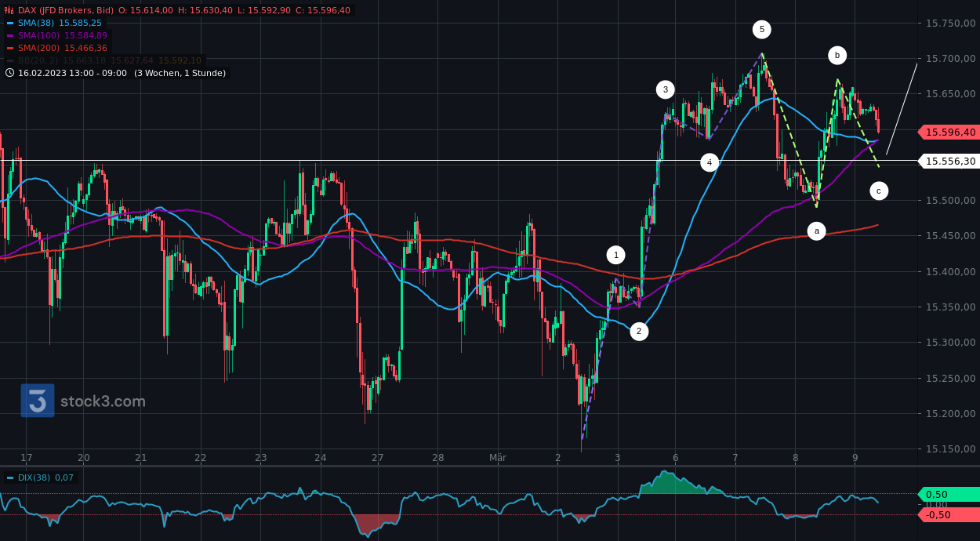The width and height of the screenshot is (980, 541).
Task: Click the date range 16.02.2023 13:00 - 09:00
Action: (72, 72)
